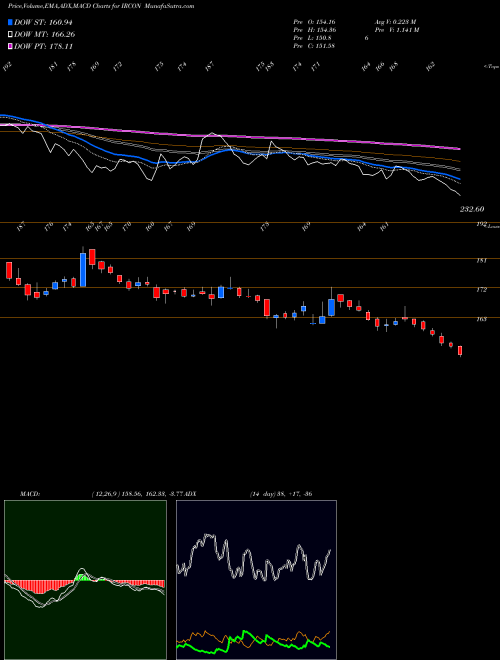Click the last red candlestick on the right
The width and height of the screenshot is (500, 660).
pyautogui.click(x=460, y=351)
